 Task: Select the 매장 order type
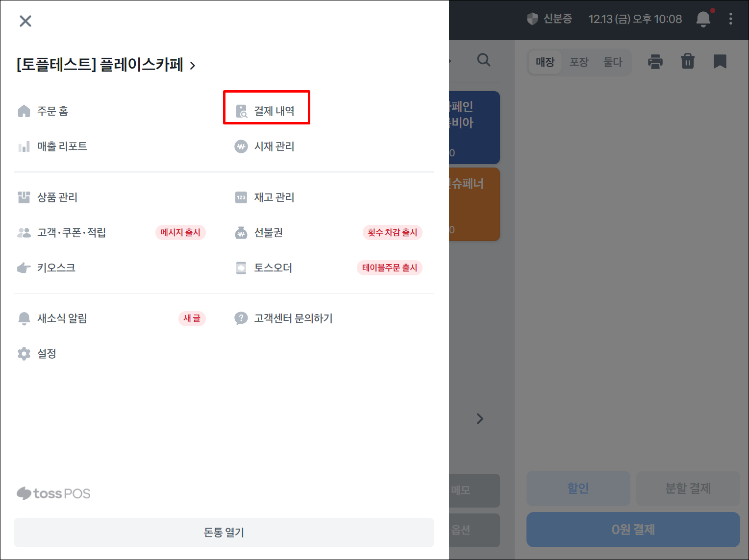[x=545, y=62]
